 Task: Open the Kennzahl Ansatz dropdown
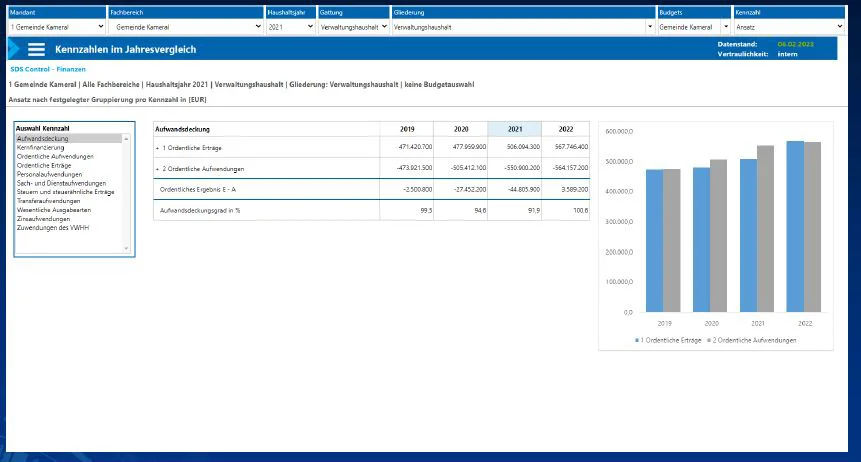pos(789,26)
